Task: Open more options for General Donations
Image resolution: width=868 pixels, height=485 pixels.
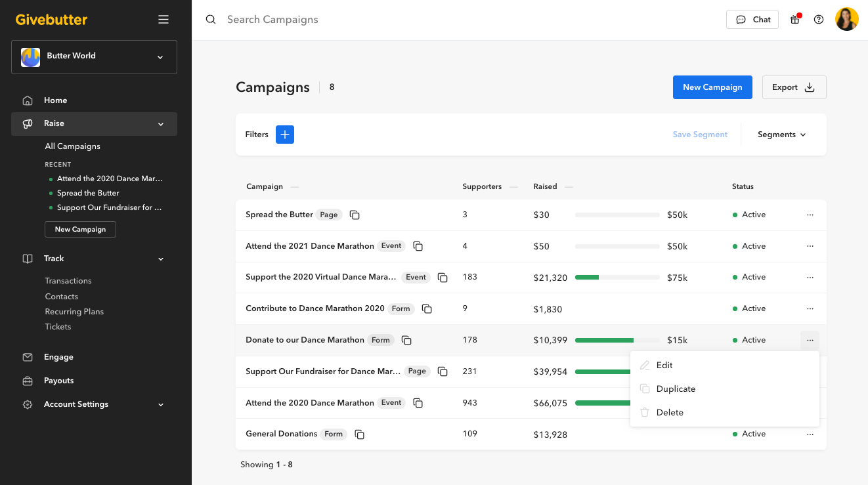Action: click(x=810, y=434)
